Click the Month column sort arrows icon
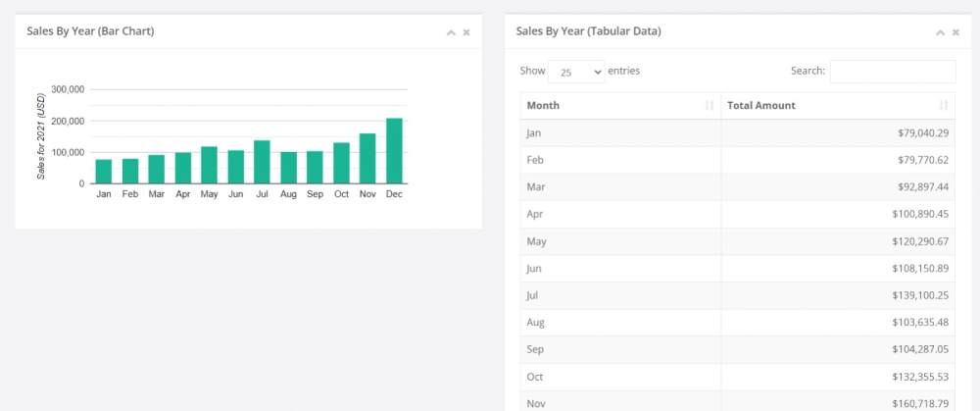Image resolution: width=980 pixels, height=411 pixels. tap(710, 106)
